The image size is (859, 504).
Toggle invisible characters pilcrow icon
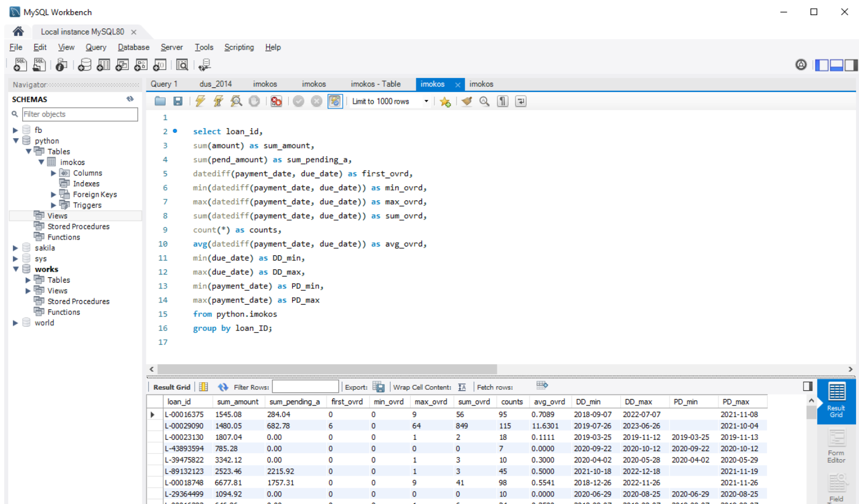[x=503, y=101]
